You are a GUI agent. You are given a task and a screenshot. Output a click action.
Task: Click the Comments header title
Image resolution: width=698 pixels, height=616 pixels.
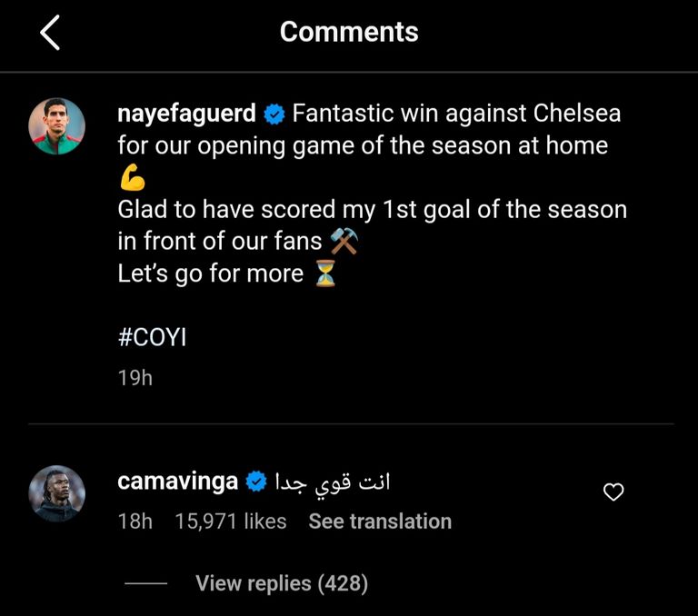click(349, 32)
